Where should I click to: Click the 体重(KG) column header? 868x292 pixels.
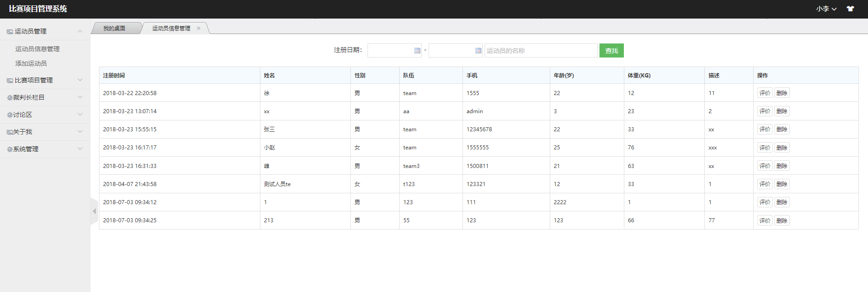click(664, 76)
